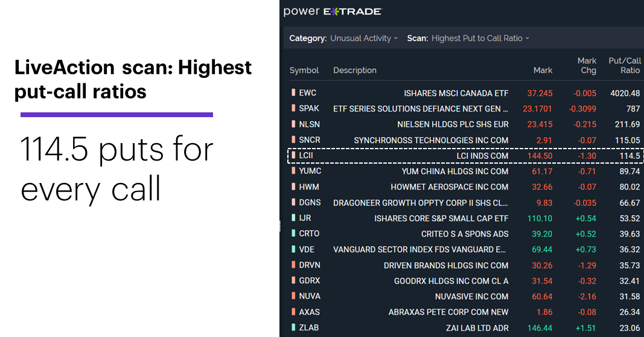
Task: Click the -2.16 mark change for NUVA
Action: (587, 297)
